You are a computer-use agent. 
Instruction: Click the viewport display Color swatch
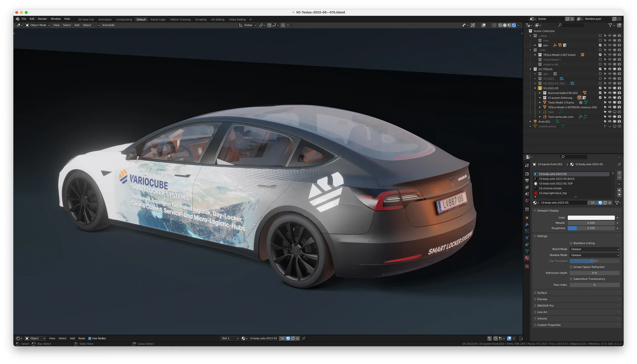click(x=591, y=218)
